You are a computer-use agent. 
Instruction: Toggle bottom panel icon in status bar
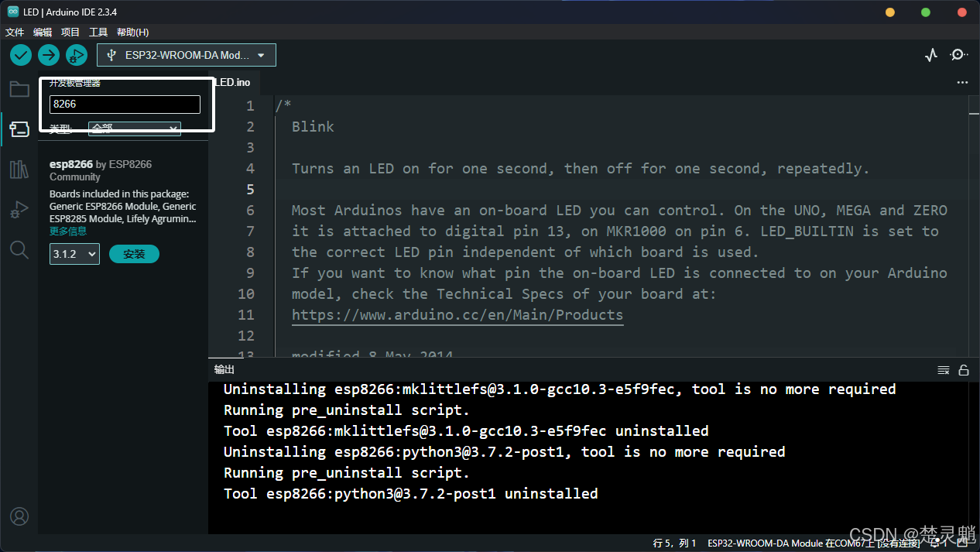(x=962, y=543)
